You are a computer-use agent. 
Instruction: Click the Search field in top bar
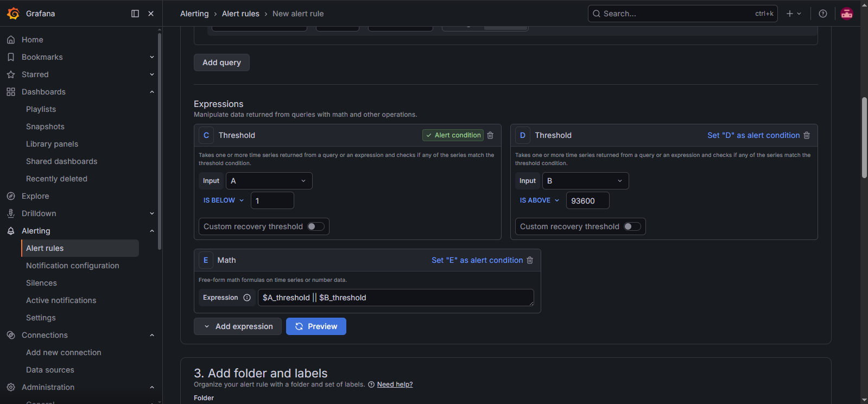pyautogui.click(x=683, y=14)
